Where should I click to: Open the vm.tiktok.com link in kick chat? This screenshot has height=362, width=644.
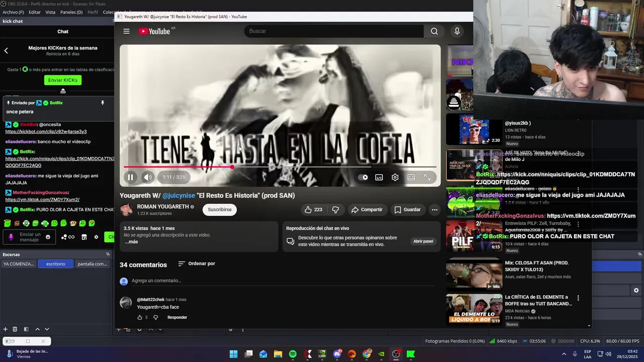tap(42, 200)
